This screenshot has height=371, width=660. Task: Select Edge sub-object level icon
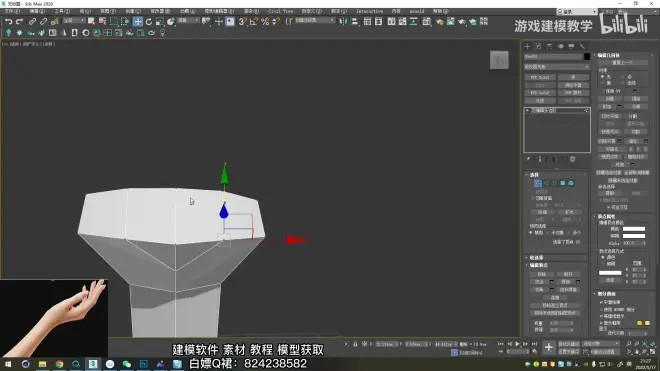tap(546, 183)
